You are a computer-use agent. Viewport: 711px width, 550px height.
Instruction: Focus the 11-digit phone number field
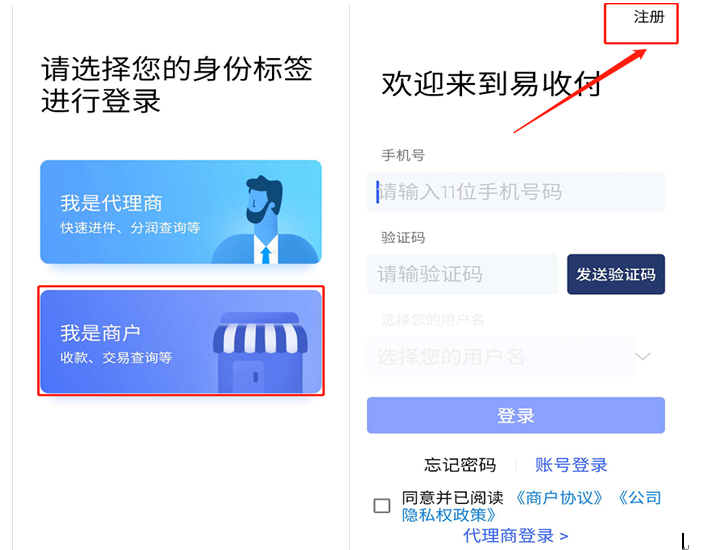[516, 192]
